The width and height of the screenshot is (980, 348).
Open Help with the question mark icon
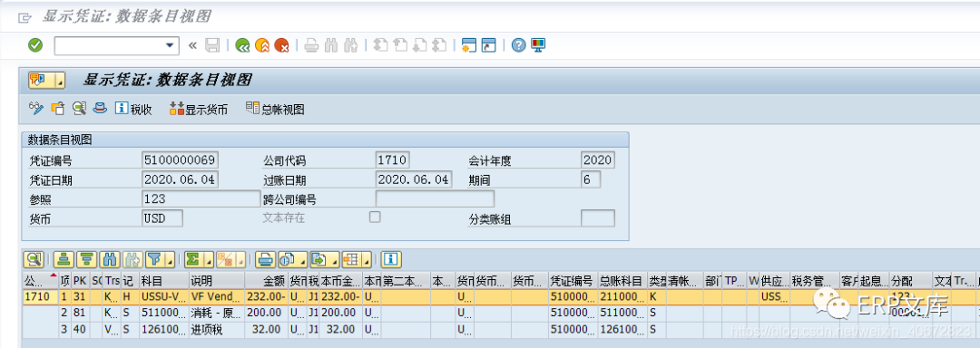(x=518, y=45)
